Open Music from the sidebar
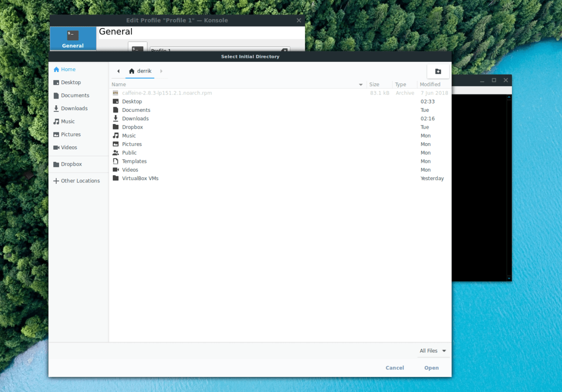562x392 pixels. click(x=67, y=121)
